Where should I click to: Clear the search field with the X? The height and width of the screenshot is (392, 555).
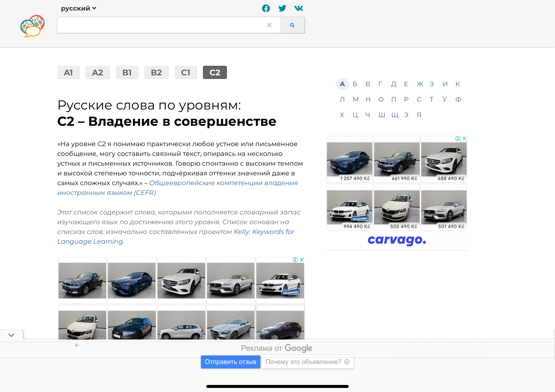[269, 25]
